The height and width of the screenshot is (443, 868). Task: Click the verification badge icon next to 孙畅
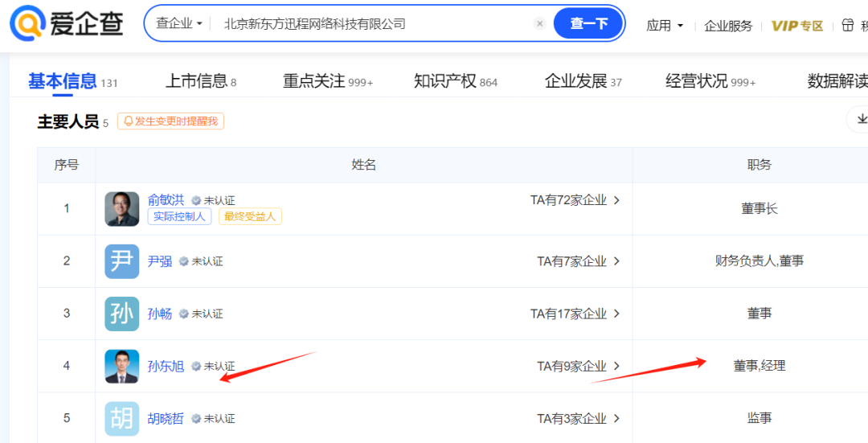pos(184,314)
